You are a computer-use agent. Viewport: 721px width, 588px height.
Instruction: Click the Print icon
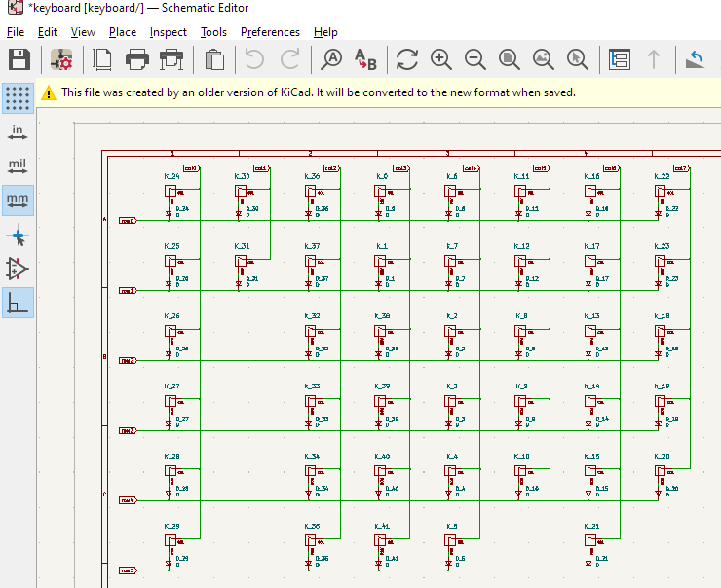[x=137, y=59]
